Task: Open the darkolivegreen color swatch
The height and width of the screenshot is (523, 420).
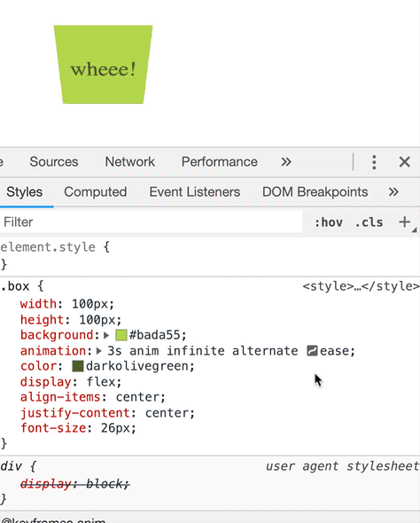Action: pyautogui.click(x=78, y=366)
